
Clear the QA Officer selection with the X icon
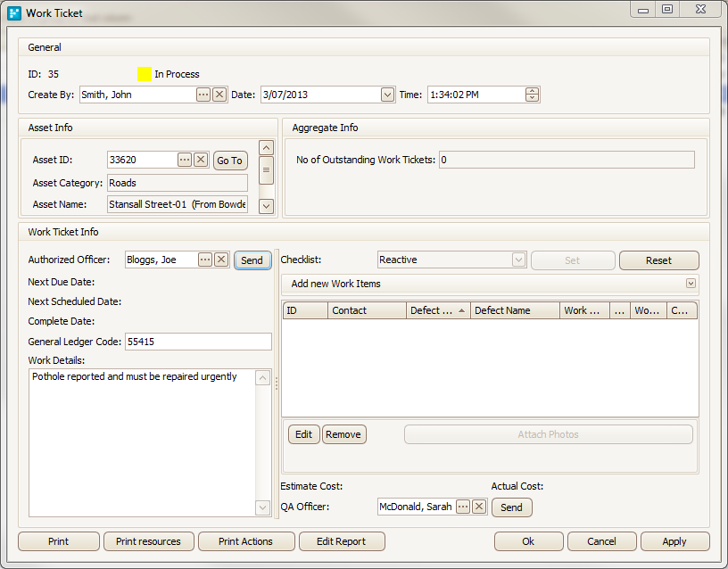pyautogui.click(x=477, y=506)
